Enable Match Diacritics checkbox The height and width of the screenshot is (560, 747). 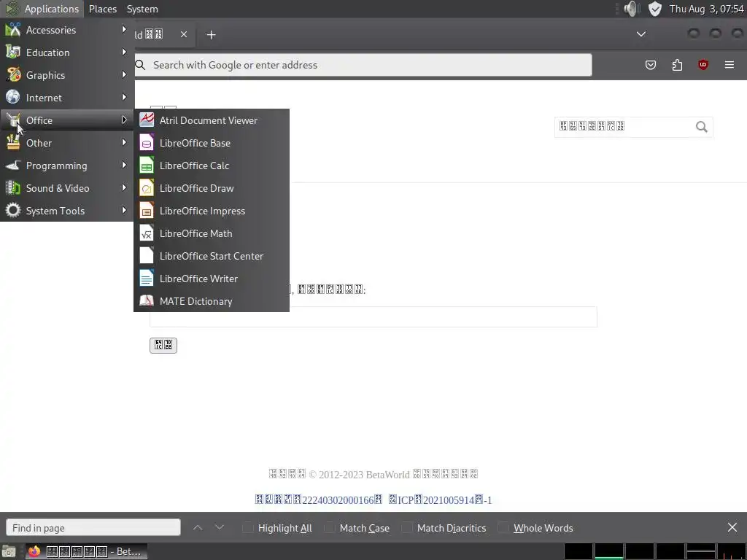click(x=406, y=528)
